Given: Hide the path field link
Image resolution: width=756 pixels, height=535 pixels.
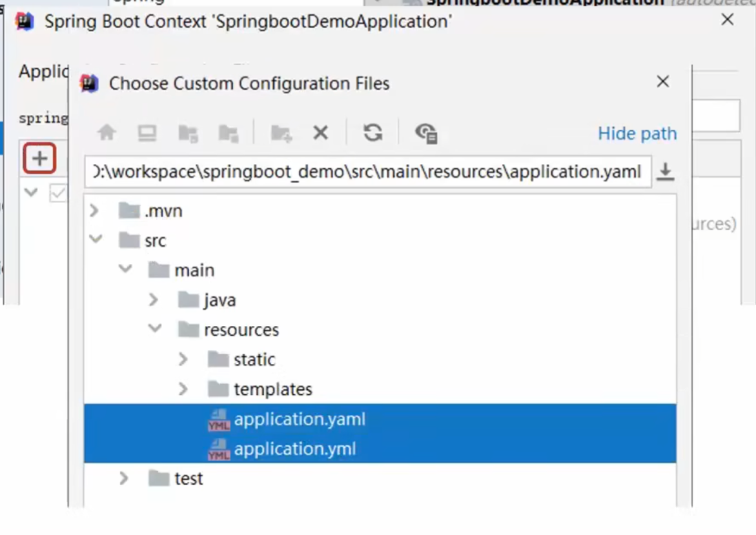Looking at the screenshot, I should pyautogui.click(x=637, y=134).
